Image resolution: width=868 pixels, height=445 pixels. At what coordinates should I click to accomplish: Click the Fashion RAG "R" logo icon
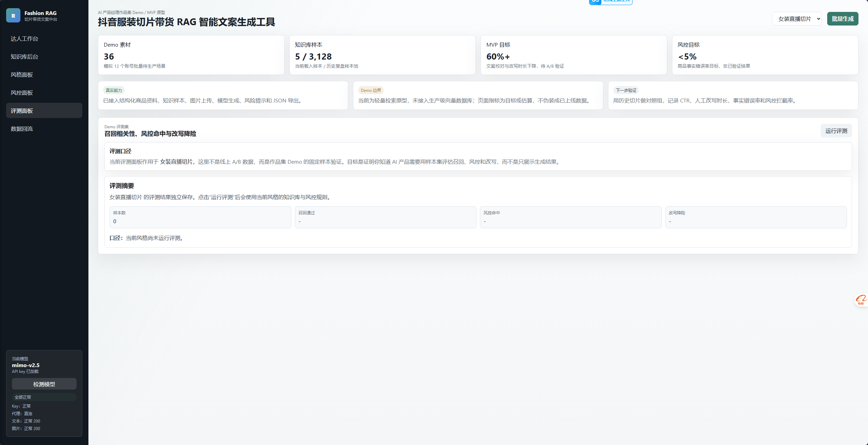[x=13, y=16]
